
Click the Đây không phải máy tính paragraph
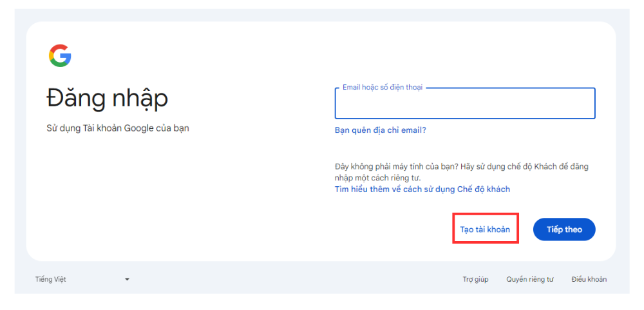point(462,172)
